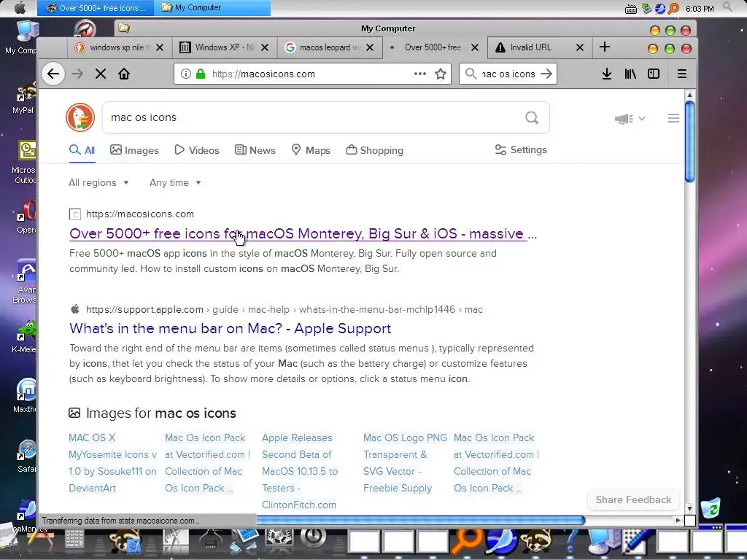Open 'Apple Releases Second Beta' image link
This screenshot has width=747, height=560.
pyautogui.click(x=300, y=471)
